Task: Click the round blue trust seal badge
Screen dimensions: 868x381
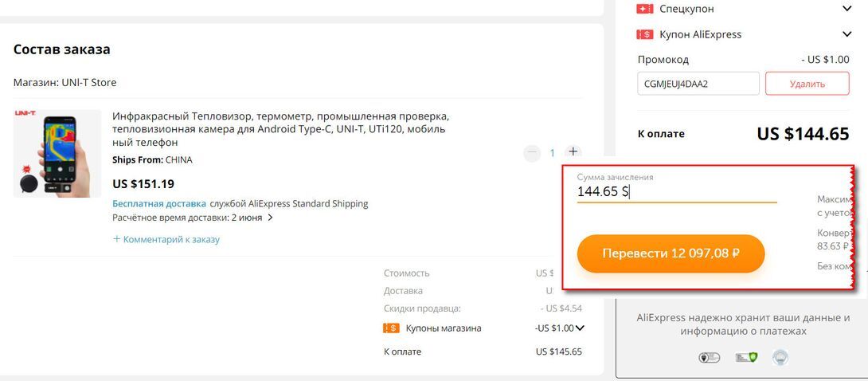Action: pyautogui.click(x=780, y=358)
